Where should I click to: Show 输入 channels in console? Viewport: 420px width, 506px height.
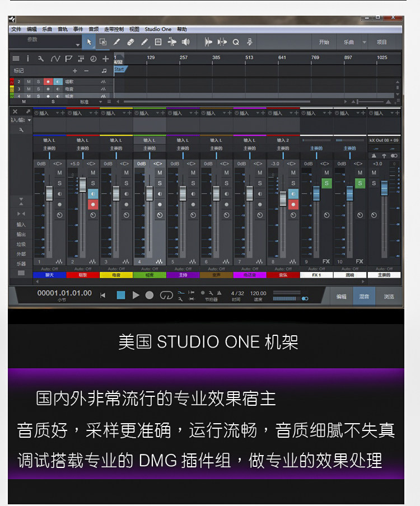(21, 224)
